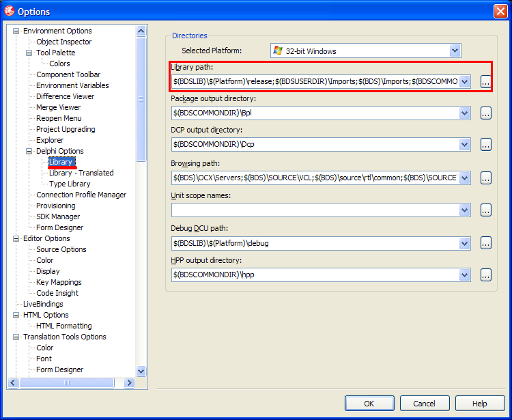Screen dimensions: 512x420
Task: Select Font under Translation Tools Options
Action: (44, 359)
